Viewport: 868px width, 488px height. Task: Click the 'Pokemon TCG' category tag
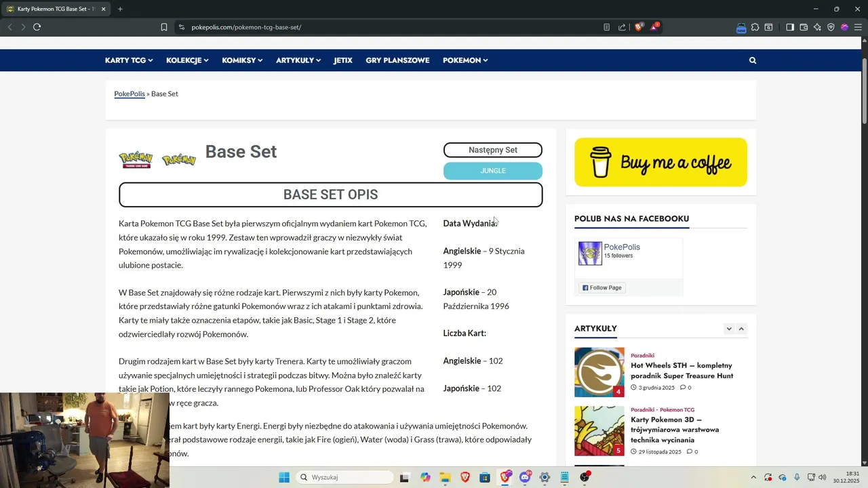click(x=677, y=409)
